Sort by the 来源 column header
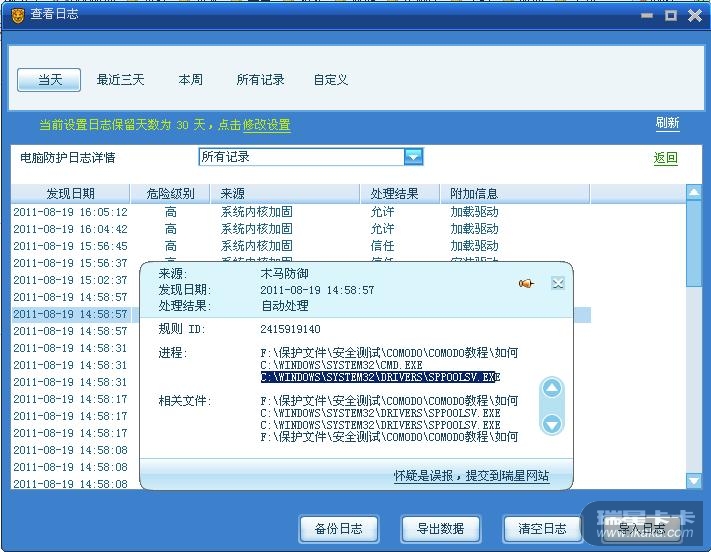This screenshot has height=552, width=711. 285,194
